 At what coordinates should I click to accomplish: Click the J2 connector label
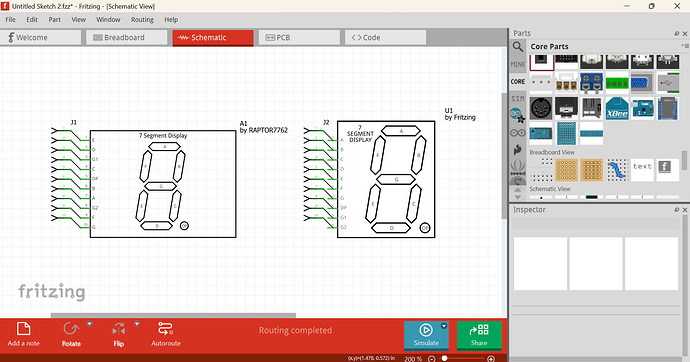coord(326,122)
